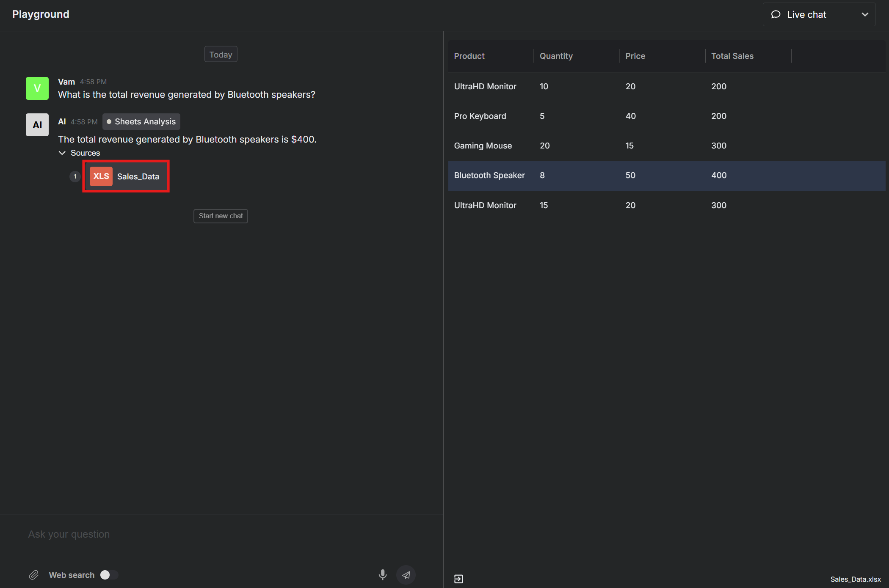
Task: Click the Start now chat button
Action: [221, 216]
